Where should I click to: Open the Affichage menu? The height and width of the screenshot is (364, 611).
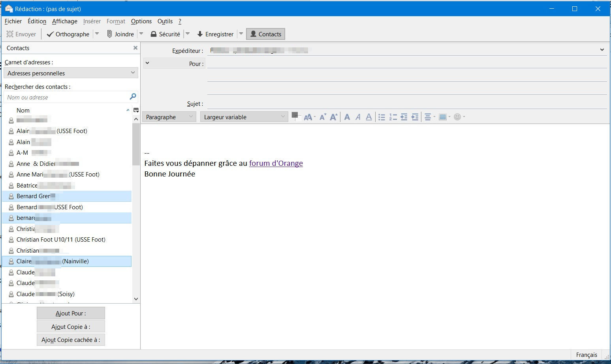(64, 21)
